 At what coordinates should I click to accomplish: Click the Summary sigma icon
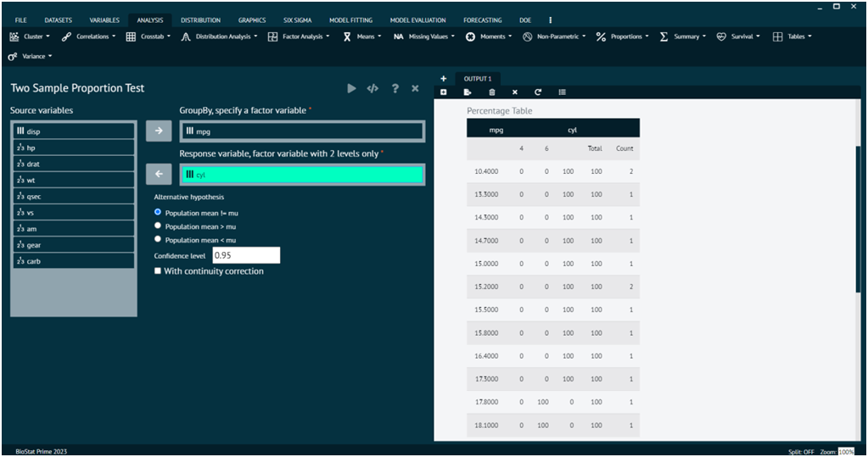point(664,36)
